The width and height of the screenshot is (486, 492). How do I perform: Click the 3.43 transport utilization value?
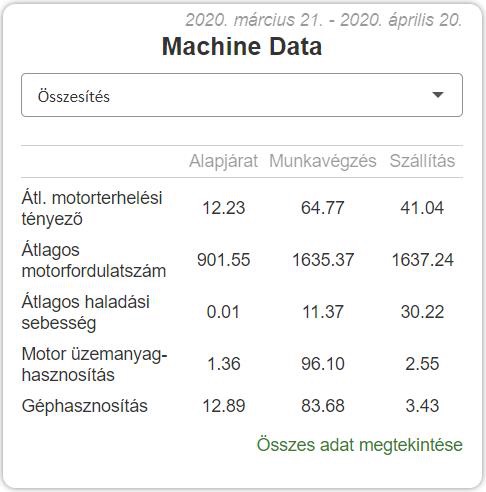[x=422, y=406]
